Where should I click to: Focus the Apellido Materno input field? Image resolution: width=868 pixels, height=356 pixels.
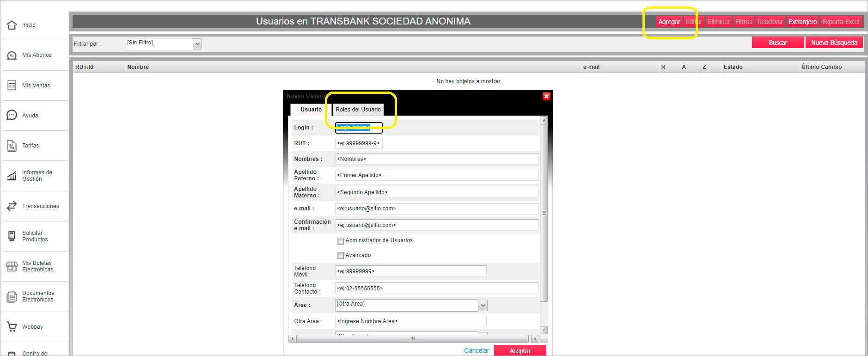437,192
